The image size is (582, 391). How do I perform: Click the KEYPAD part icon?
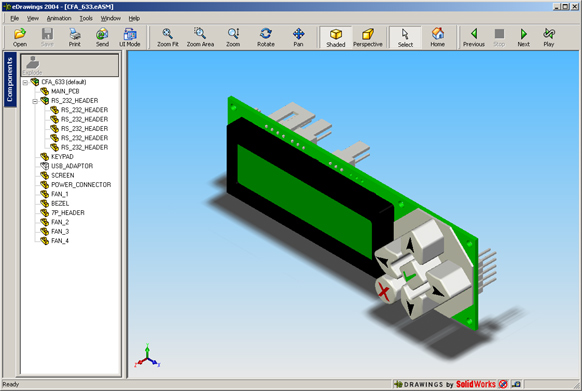(45, 157)
